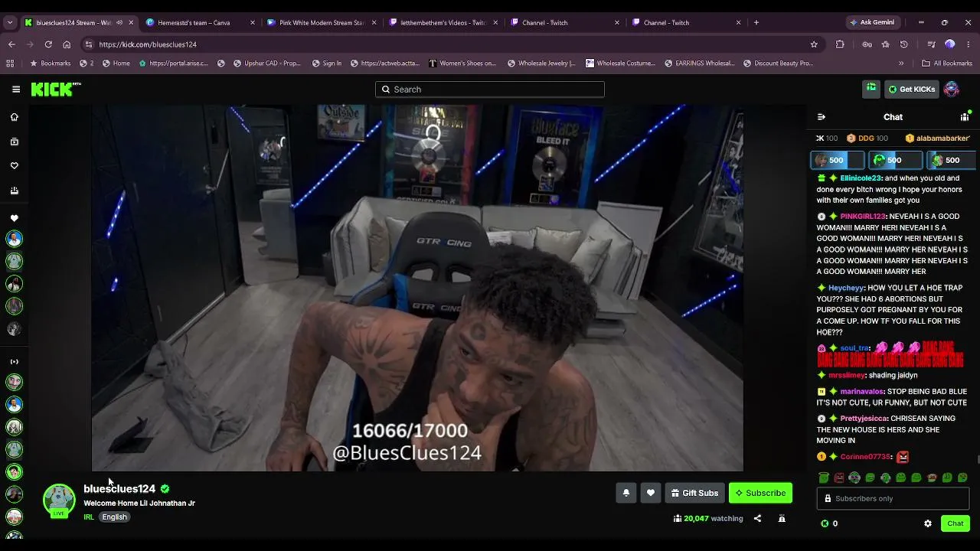The image size is (980, 551).
Task: Close the bluesclues124 Stream browser tab
Action: 131,22
